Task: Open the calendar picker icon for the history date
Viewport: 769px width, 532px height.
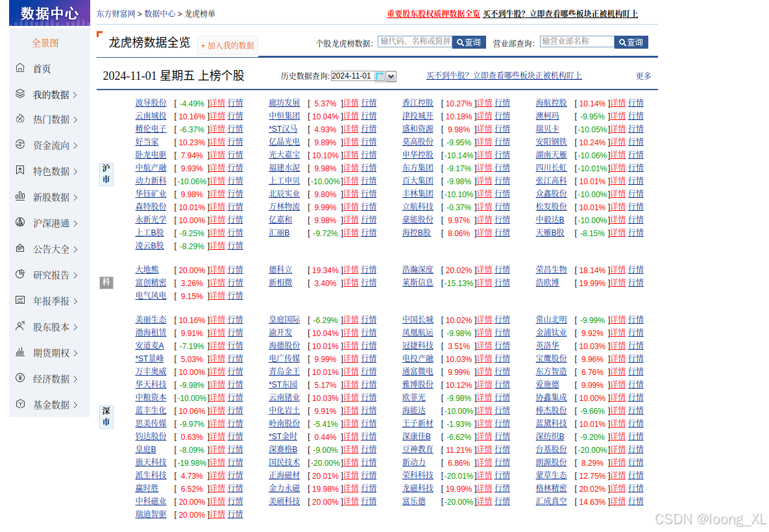Action: coord(380,77)
